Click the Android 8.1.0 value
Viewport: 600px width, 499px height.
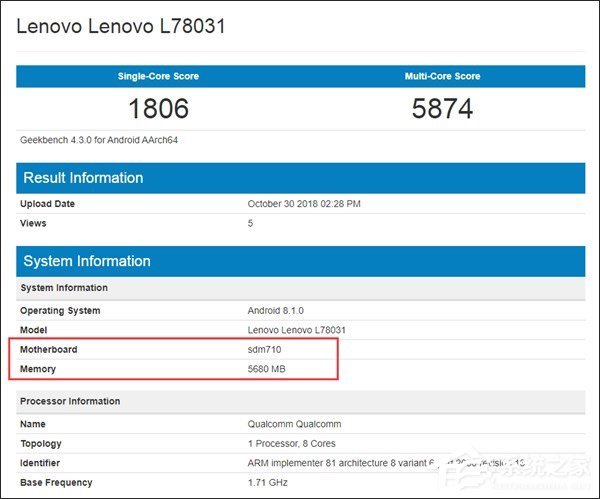(276, 311)
